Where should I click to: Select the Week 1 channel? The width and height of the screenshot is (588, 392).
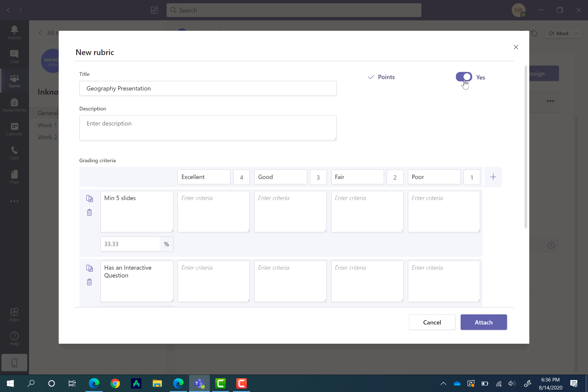[x=47, y=125]
